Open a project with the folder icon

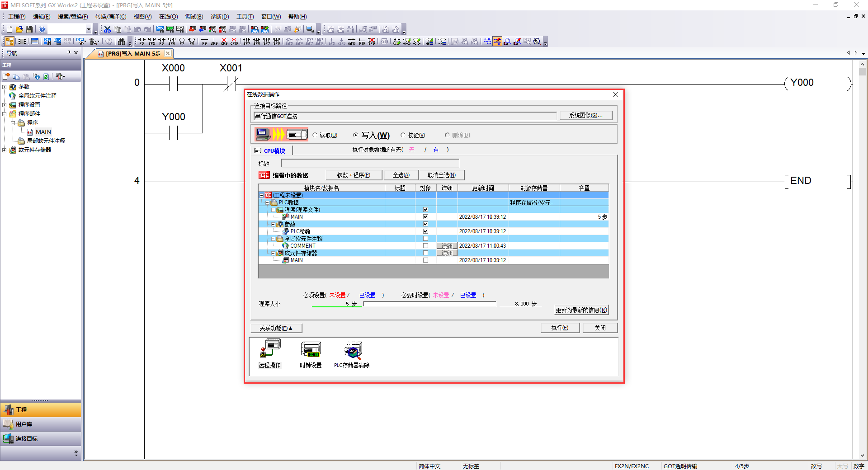tap(19, 29)
